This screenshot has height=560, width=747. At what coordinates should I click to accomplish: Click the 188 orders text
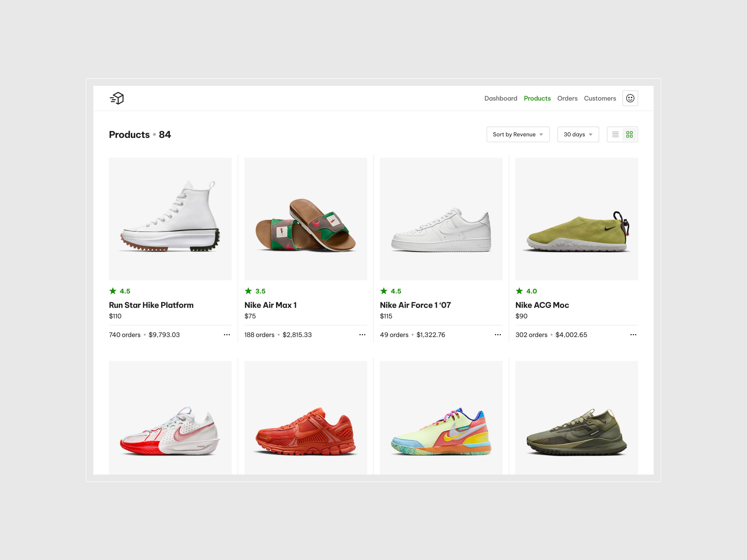[x=259, y=335]
